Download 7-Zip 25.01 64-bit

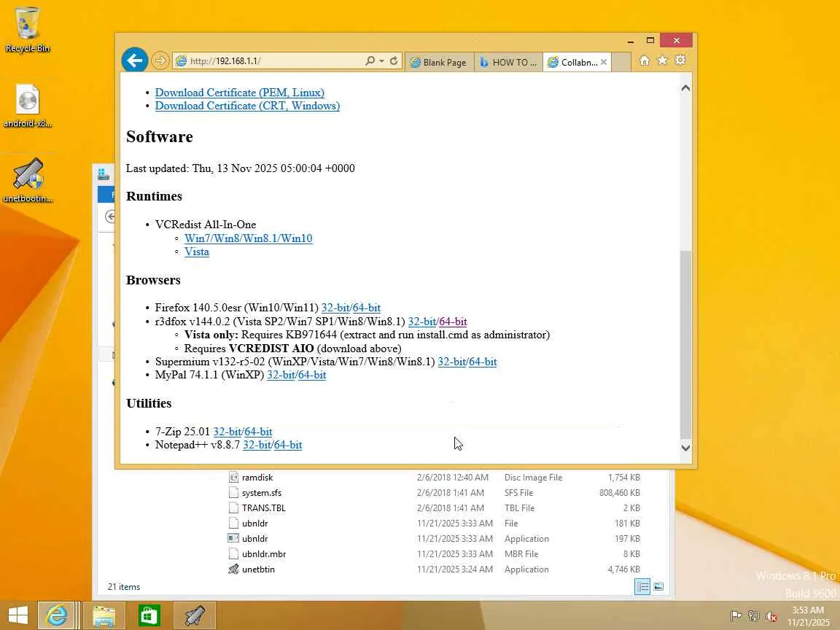(258, 432)
